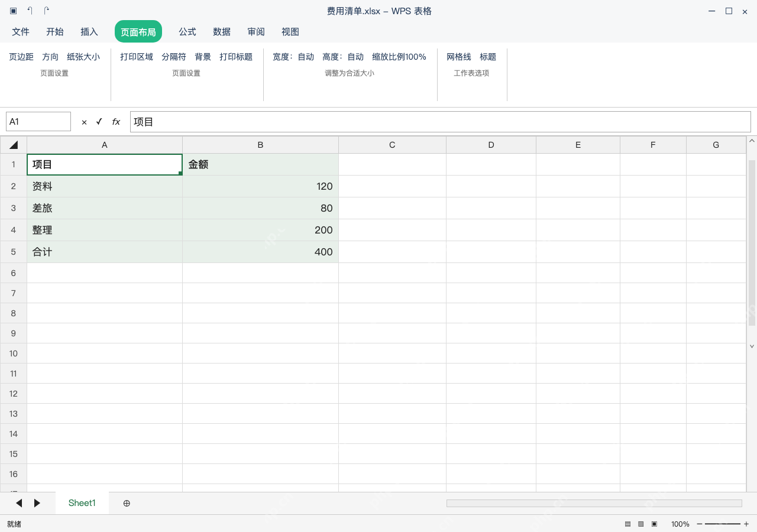Viewport: 757px width, 532px height.
Task: Click the Name Box showing A1
Action: pyautogui.click(x=38, y=122)
